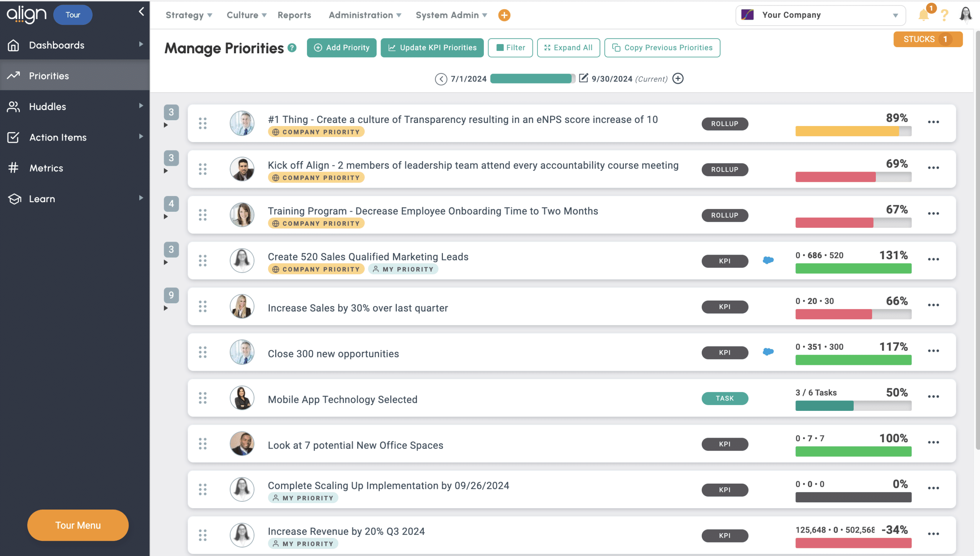Viewport: 980px width, 556px height.
Task: Click the quarter timeline progress bar
Action: tap(532, 78)
